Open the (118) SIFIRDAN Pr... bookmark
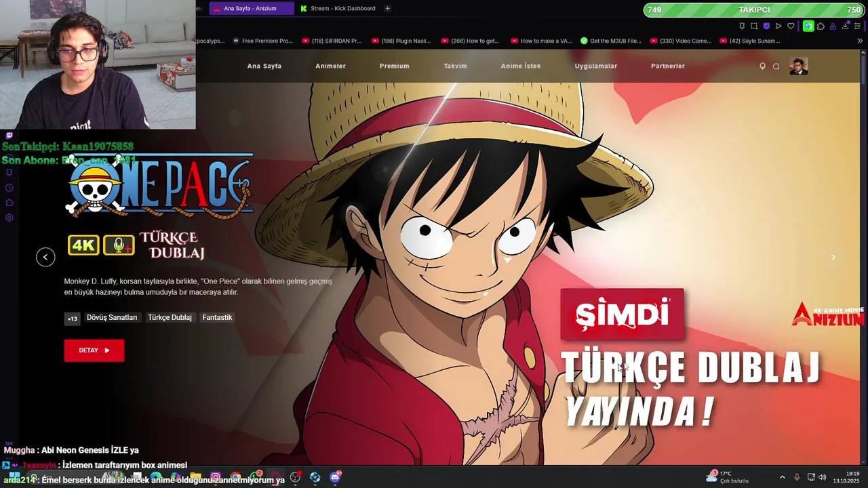 coord(332,41)
